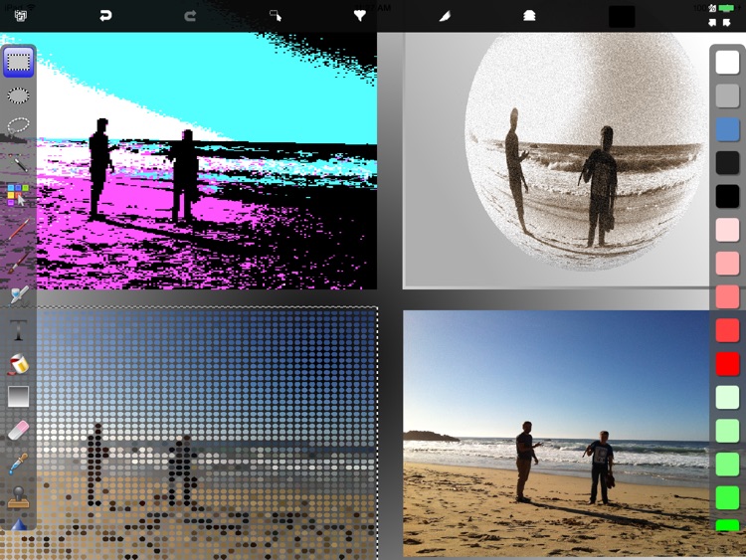Choose the Lasso selection tool
Viewport: 746px width, 560px height.
(19, 127)
